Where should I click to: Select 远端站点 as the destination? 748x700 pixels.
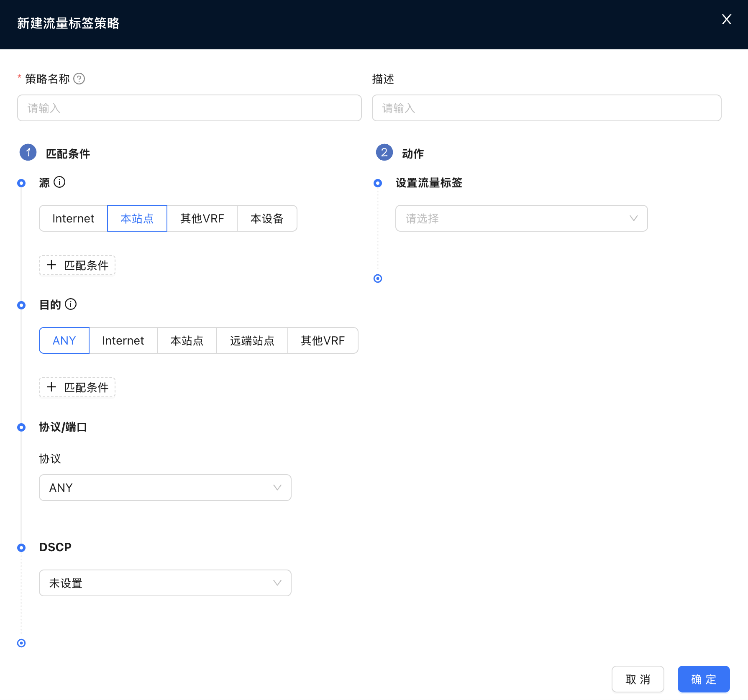252,340
